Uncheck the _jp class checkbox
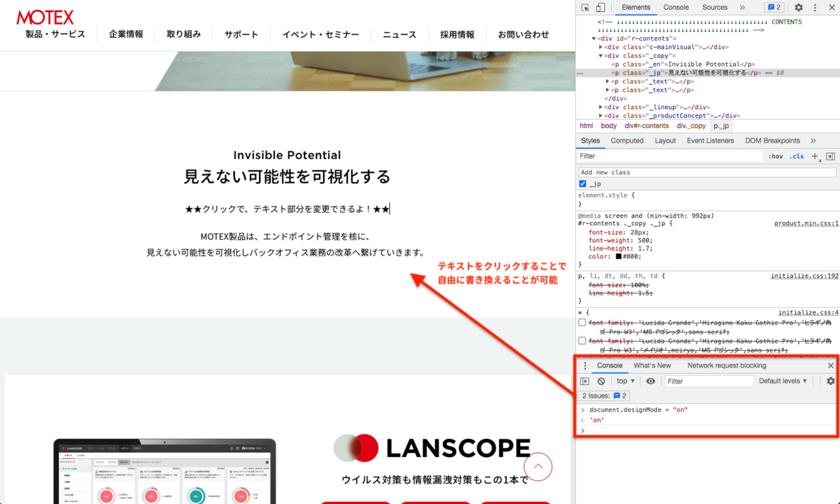The image size is (840, 504). click(x=582, y=184)
